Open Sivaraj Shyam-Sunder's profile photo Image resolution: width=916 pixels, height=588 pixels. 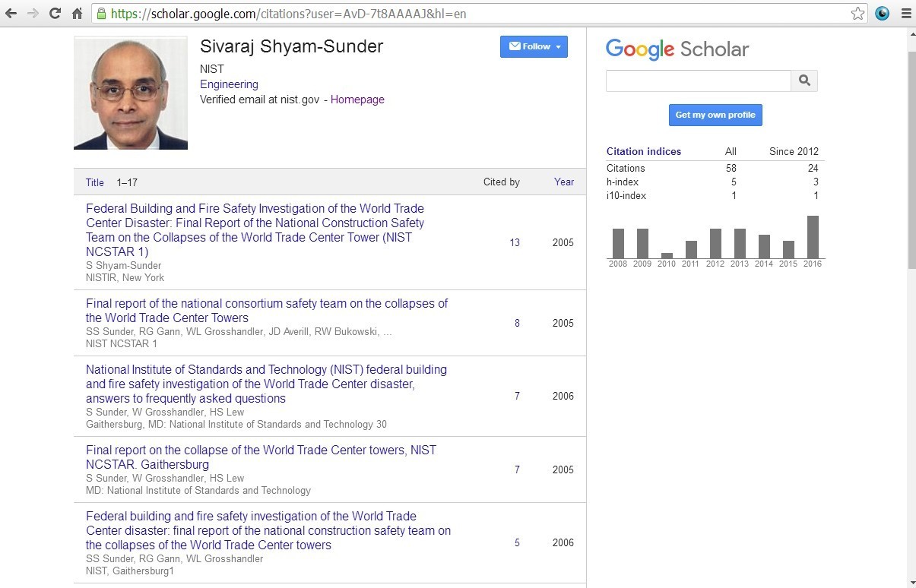coord(131,93)
